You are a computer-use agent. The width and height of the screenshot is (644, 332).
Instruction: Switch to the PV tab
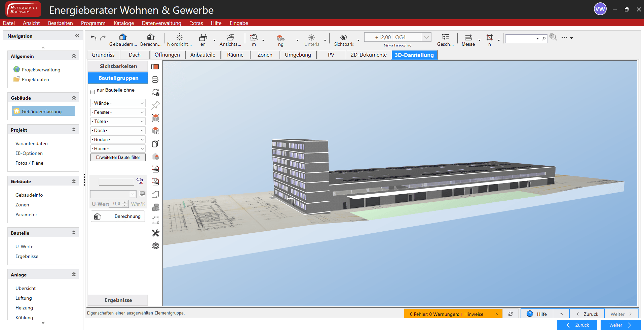coord(331,55)
